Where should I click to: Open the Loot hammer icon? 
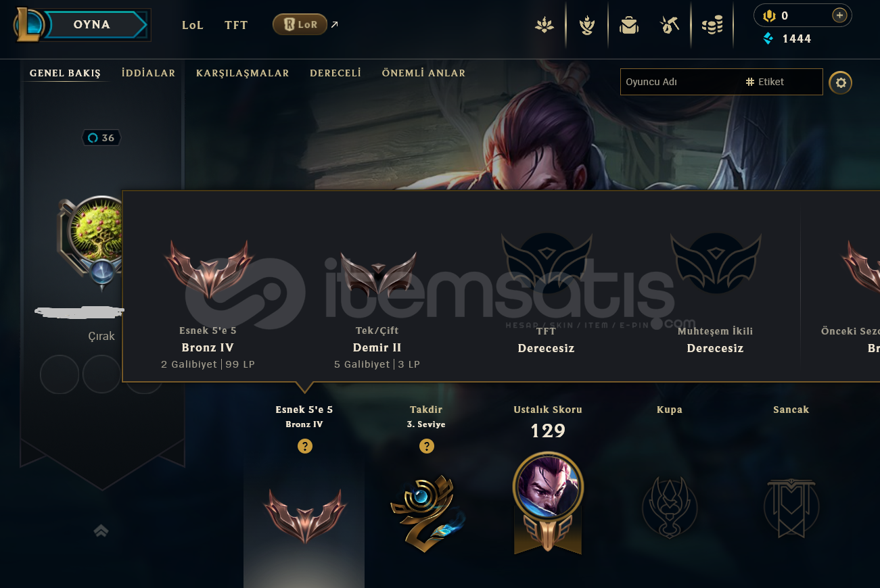670,25
